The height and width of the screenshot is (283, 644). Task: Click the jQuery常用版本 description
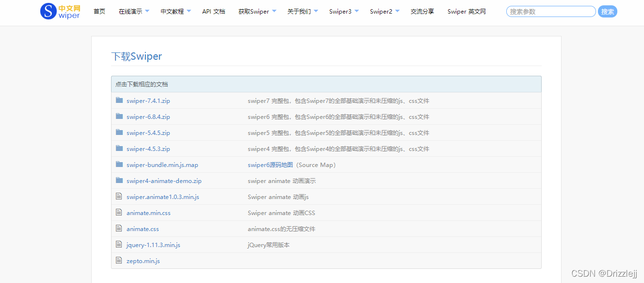coord(269,245)
